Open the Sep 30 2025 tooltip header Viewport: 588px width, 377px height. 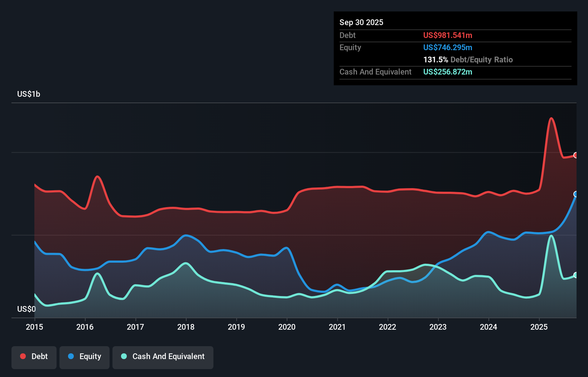pos(361,22)
